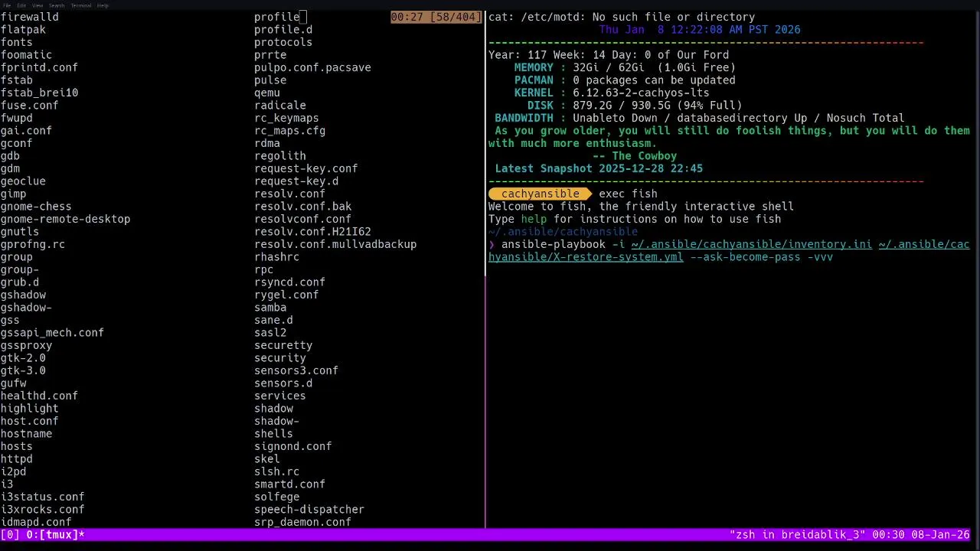Click 'gssapi_mech.conf' entry in listing
The image size is (980, 551).
(x=52, y=333)
